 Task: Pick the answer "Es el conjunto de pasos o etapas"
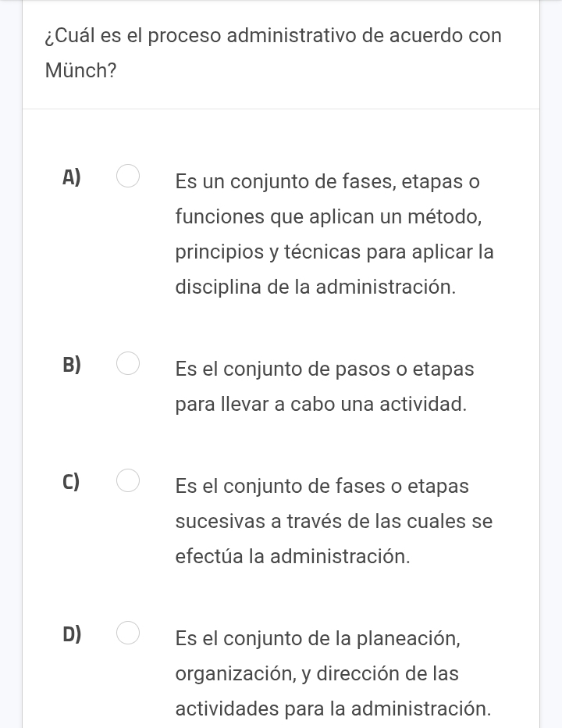(x=325, y=369)
